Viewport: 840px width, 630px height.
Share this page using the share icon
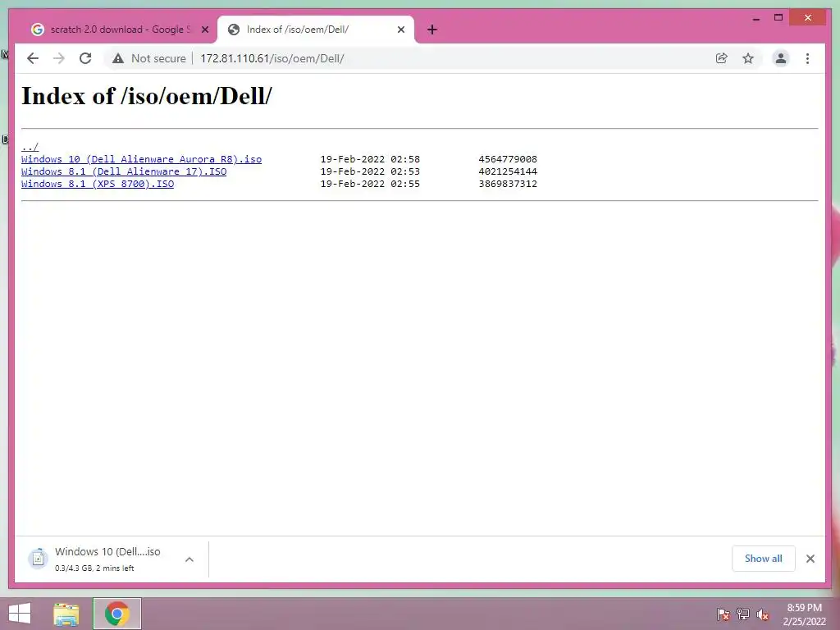coord(722,58)
